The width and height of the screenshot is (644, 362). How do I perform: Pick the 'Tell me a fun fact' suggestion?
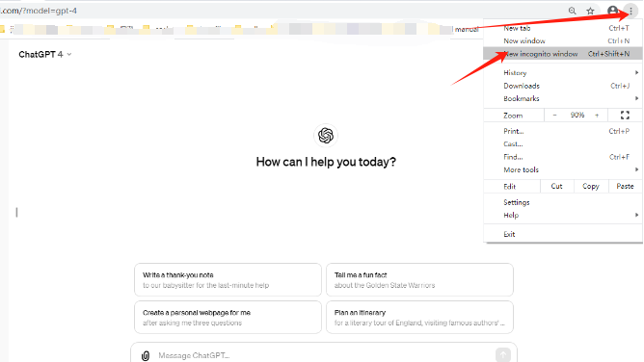pos(419,279)
